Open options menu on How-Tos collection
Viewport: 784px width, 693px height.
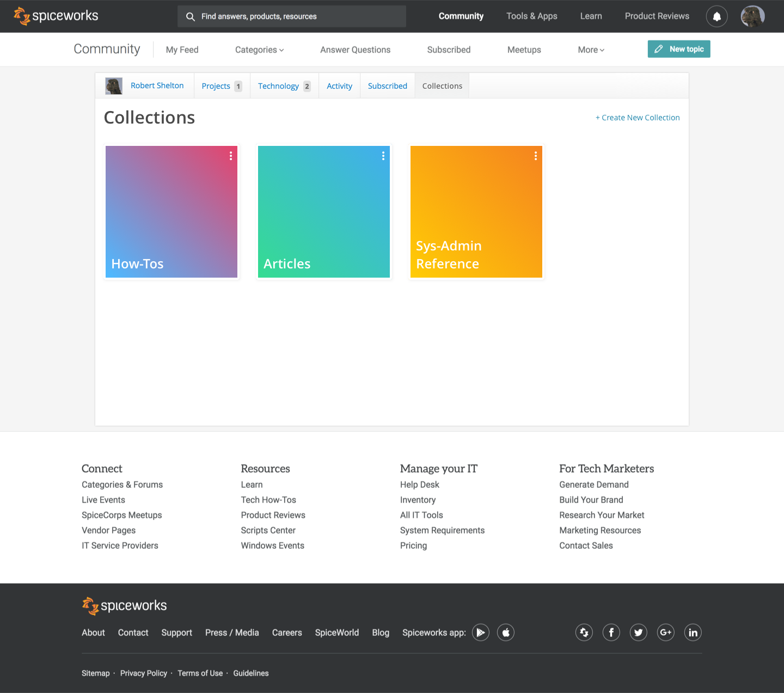[x=231, y=156]
